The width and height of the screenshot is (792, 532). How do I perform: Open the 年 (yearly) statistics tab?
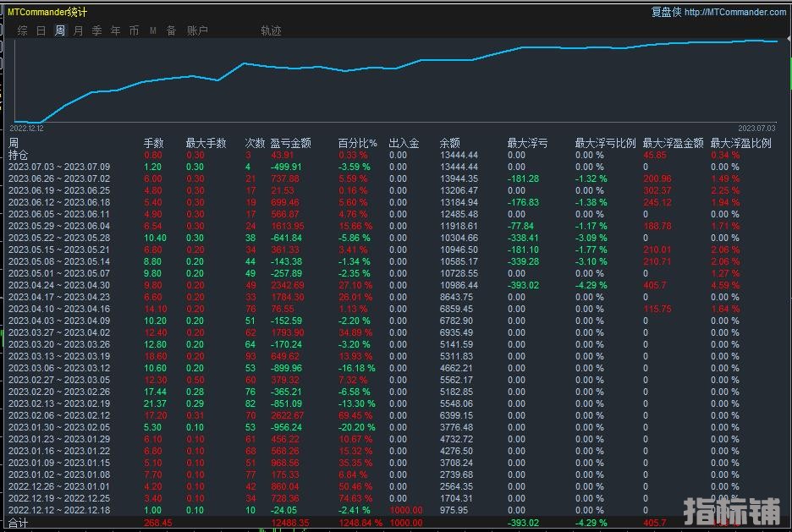115,30
